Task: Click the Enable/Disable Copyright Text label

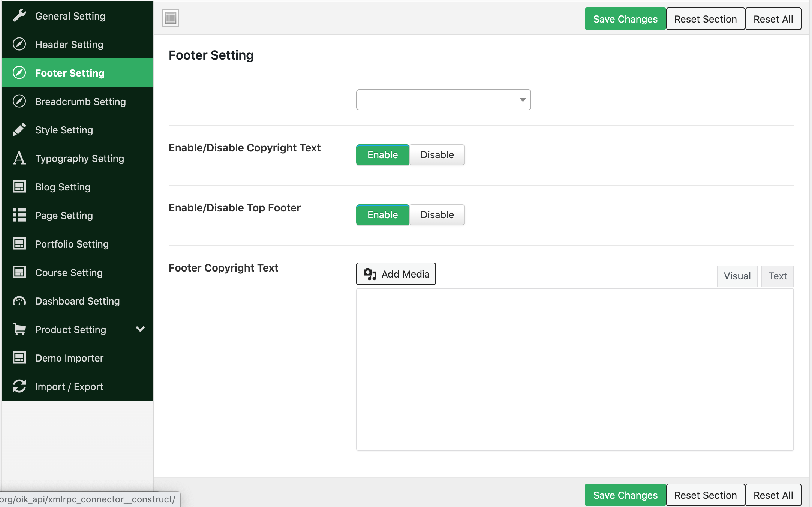Action: pos(244,148)
